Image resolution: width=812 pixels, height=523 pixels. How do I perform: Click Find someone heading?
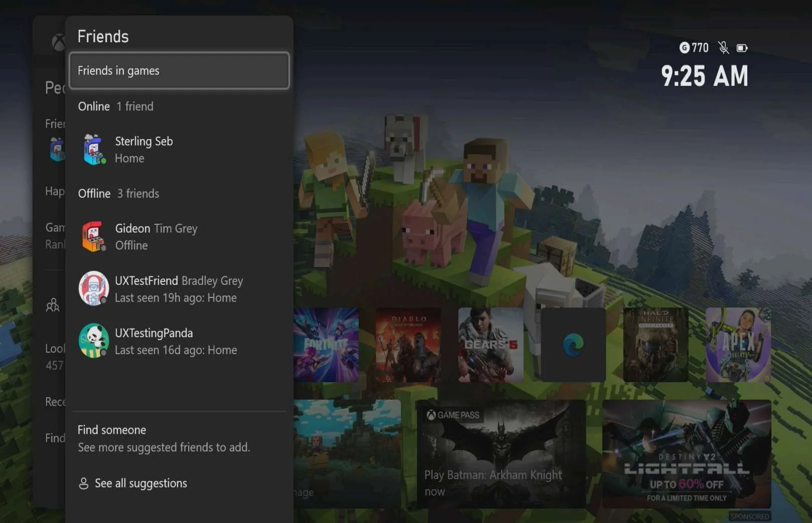(112, 430)
